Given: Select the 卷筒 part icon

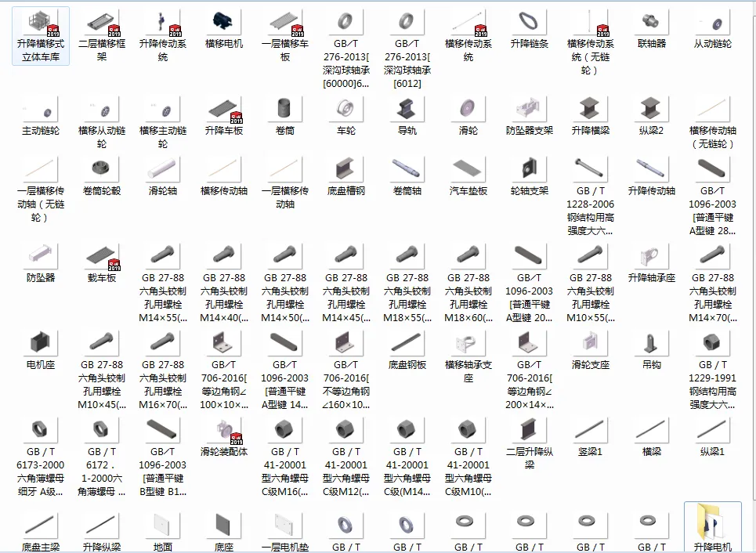Looking at the screenshot, I should click(285, 110).
